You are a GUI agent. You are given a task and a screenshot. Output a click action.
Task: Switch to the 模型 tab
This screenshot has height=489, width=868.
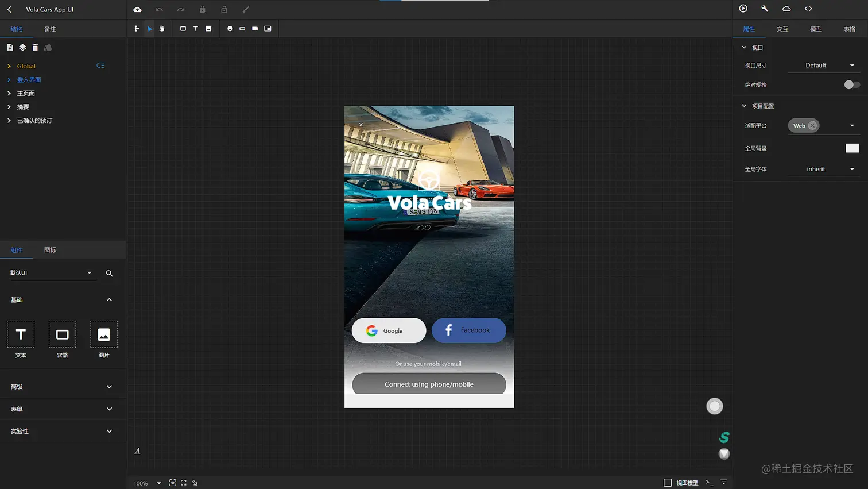tap(816, 29)
